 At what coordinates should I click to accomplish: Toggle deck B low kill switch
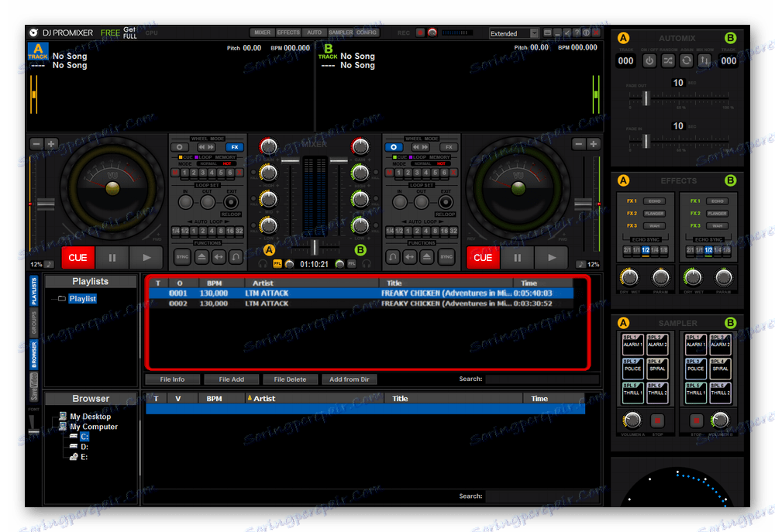(375, 225)
